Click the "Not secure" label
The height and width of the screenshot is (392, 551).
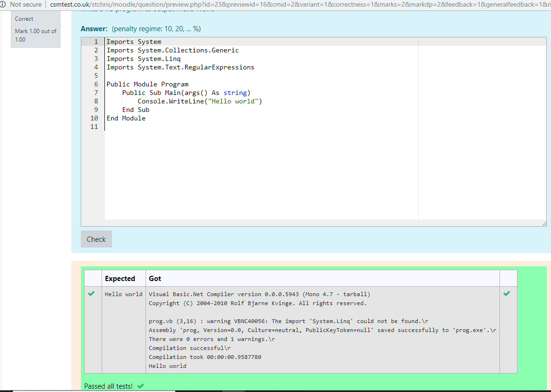point(26,5)
